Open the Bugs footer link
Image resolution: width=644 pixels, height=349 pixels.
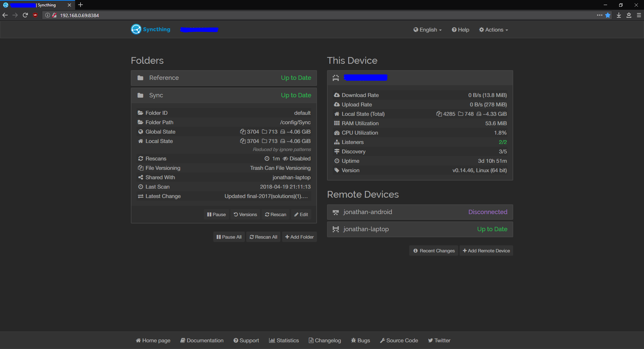point(360,341)
